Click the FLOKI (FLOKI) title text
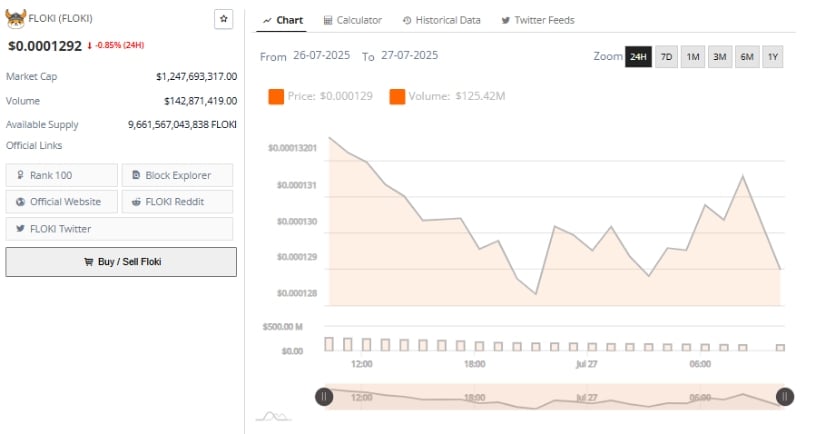This screenshot has width=825, height=434. 61,18
